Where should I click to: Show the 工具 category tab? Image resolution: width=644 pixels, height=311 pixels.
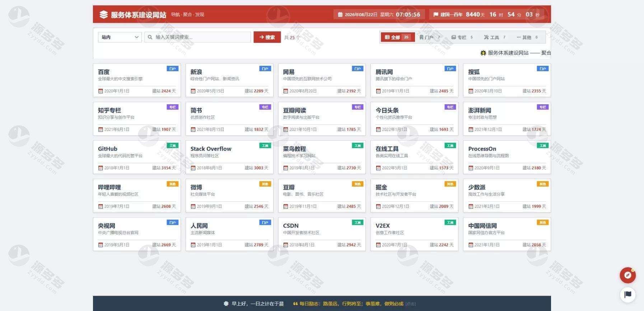[495, 37]
